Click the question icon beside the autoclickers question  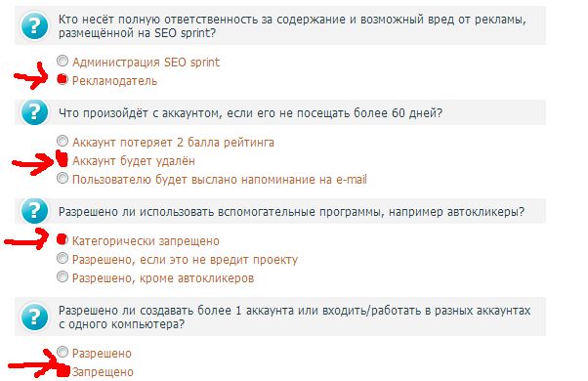(34, 211)
